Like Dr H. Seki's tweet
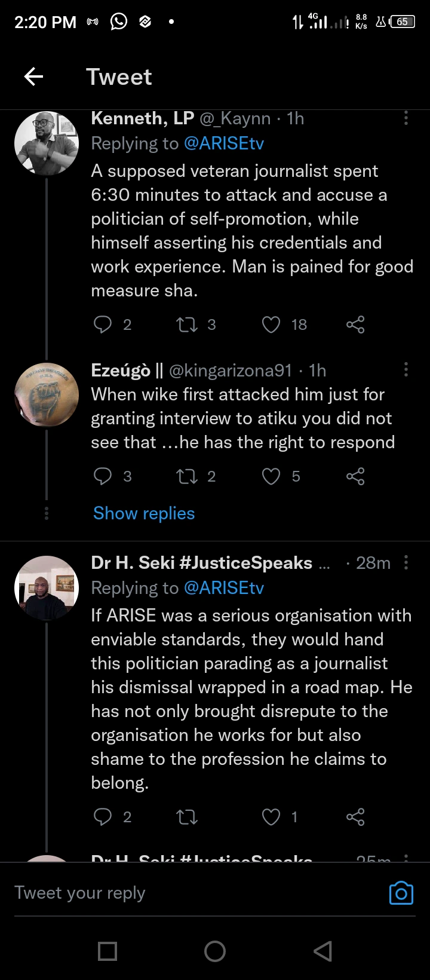This screenshot has width=430, height=980. pyautogui.click(x=271, y=817)
